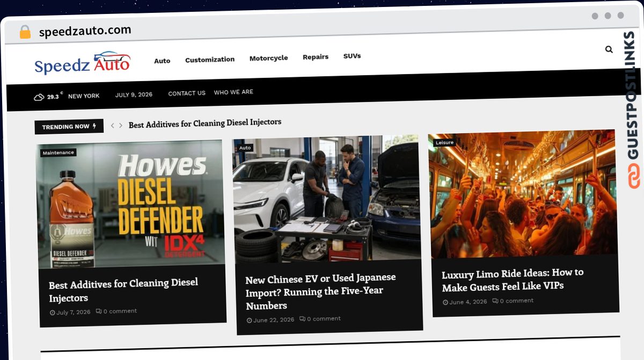Click the Speedz Auto logo
Viewport: 644px width, 360px height.
[x=83, y=62]
